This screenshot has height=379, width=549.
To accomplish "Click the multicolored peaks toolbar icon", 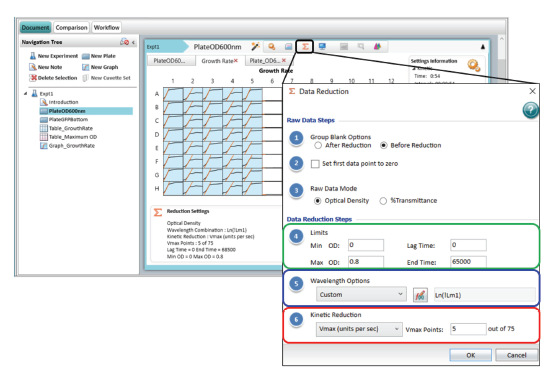I will [377, 47].
